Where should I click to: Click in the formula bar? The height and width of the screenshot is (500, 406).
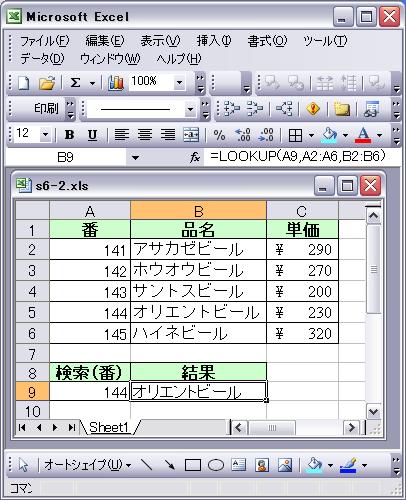(302, 157)
